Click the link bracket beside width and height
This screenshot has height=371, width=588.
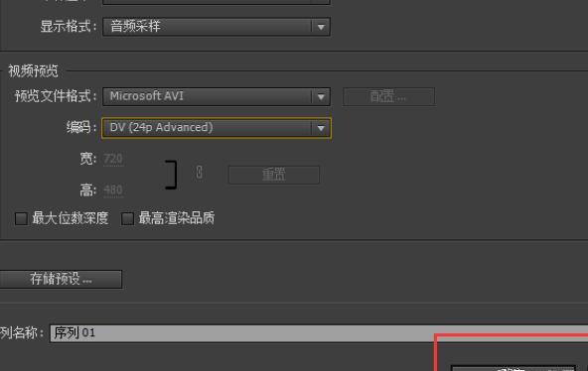tap(172, 175)
